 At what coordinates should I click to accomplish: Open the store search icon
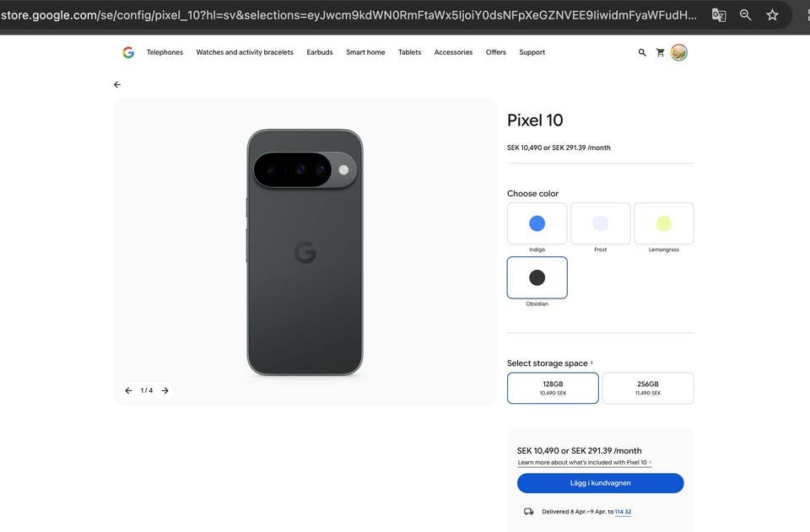click(642, 52)
